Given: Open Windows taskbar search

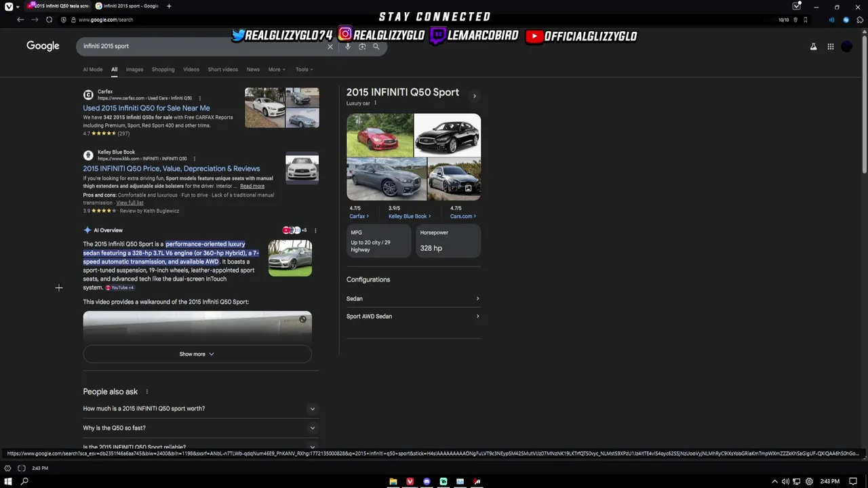Looking at the screenshot, I should [x=24, y=481].
